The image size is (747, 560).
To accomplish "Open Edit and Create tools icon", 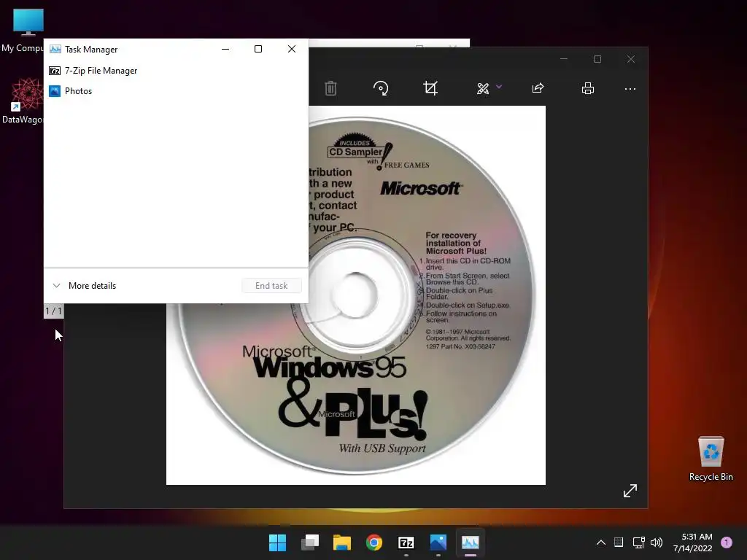I will 483,88.
